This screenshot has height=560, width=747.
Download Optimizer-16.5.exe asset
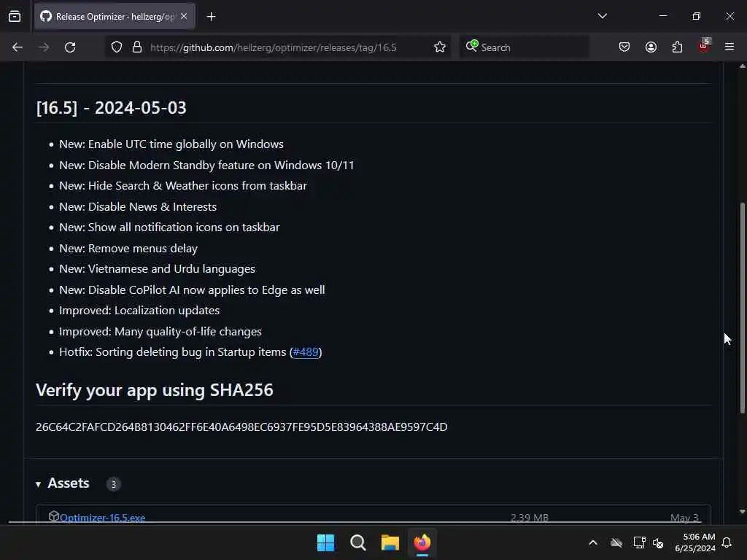(x=102, y=518)
